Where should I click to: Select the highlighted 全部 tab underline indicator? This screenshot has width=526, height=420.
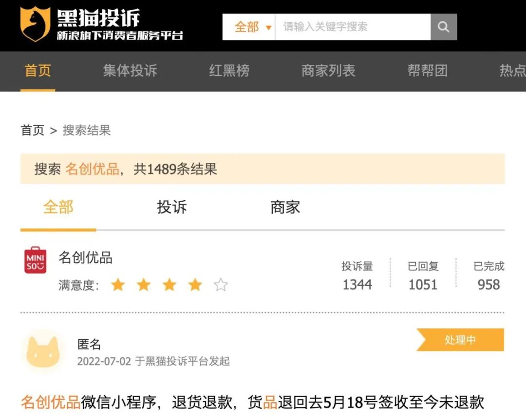click(57, 229)
